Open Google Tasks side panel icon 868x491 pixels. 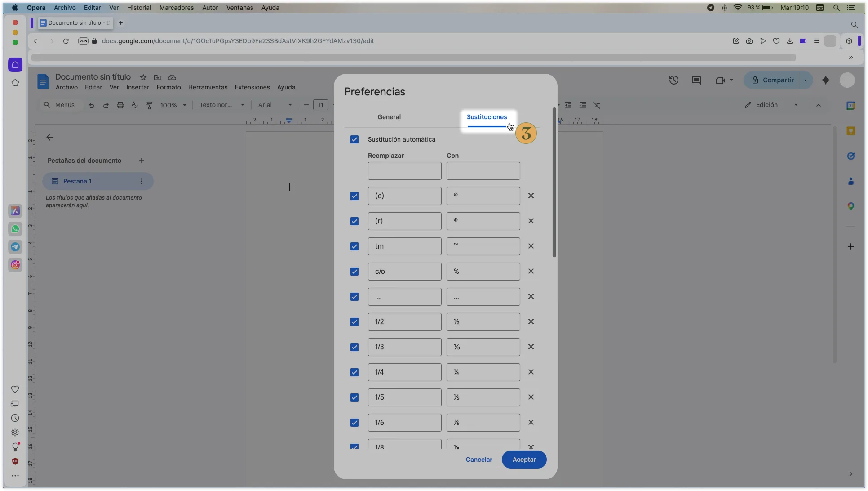(850, 156)
